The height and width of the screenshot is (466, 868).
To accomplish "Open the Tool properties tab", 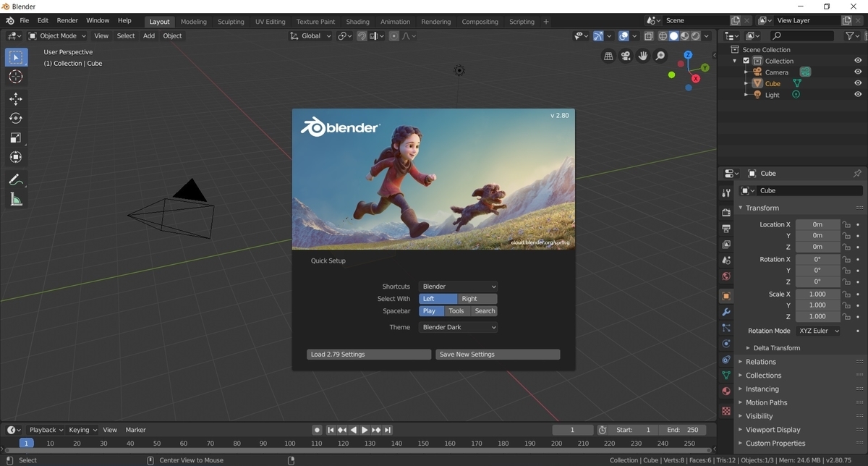I will pos(726,192).
